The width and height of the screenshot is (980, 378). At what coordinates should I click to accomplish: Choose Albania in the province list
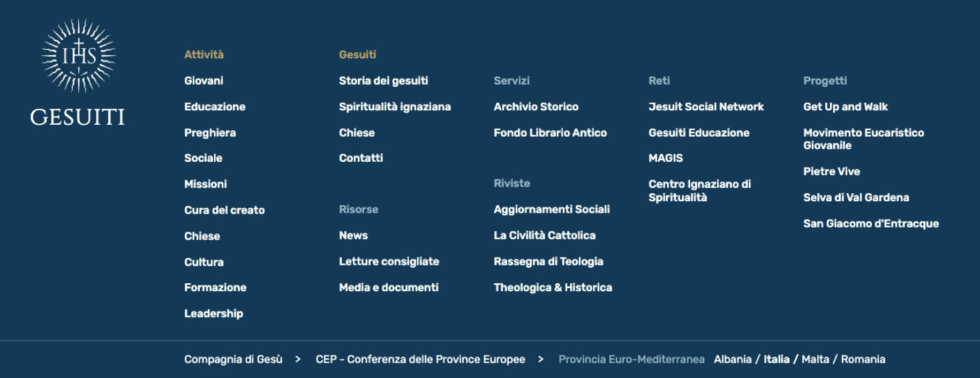coord(732,359)
